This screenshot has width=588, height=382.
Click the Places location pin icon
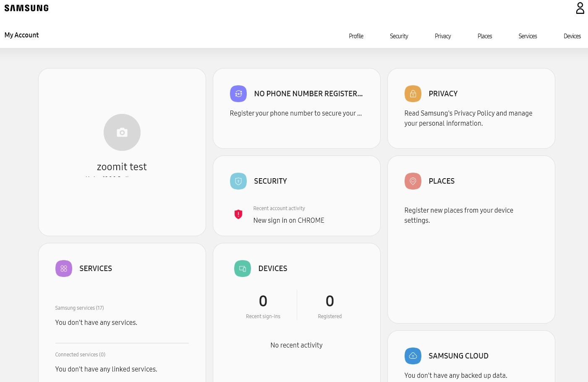tap(413, 181)
